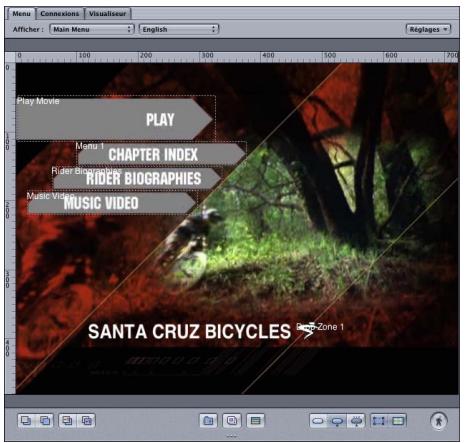Toggle button outlines and names display
Screen dimensions: 465x443
[x=379, y=421]
